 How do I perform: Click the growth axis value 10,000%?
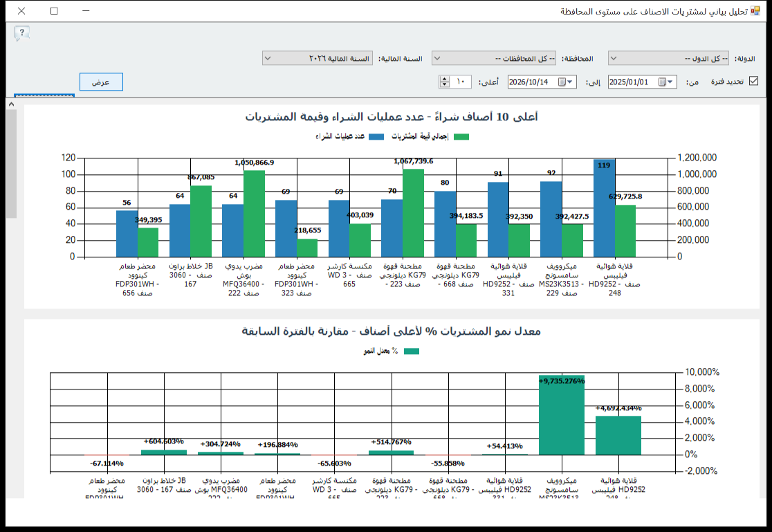702,372
